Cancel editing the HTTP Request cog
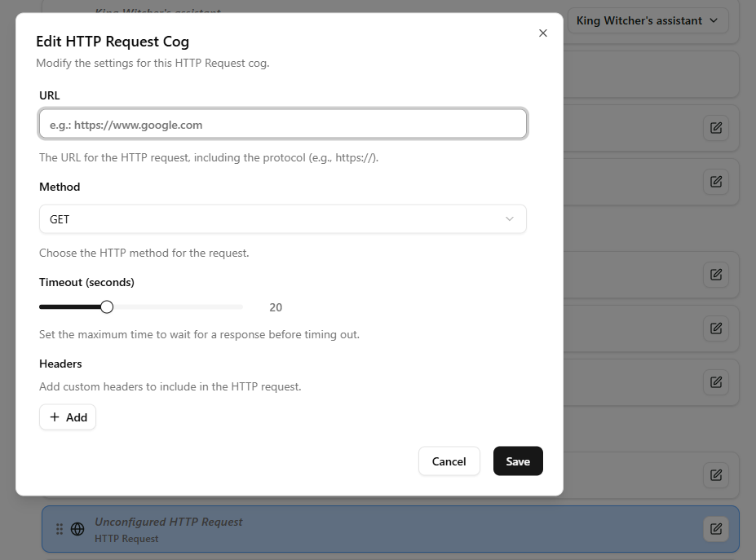756x560 pixels. point(449,461)
